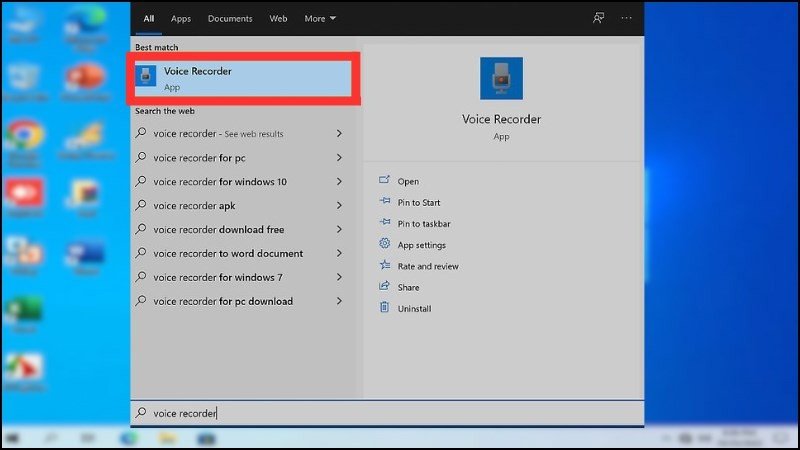This screenshot has width=800, height=450.
Task: Click the Windows Start button on taskbar
Action: [12, 438]
